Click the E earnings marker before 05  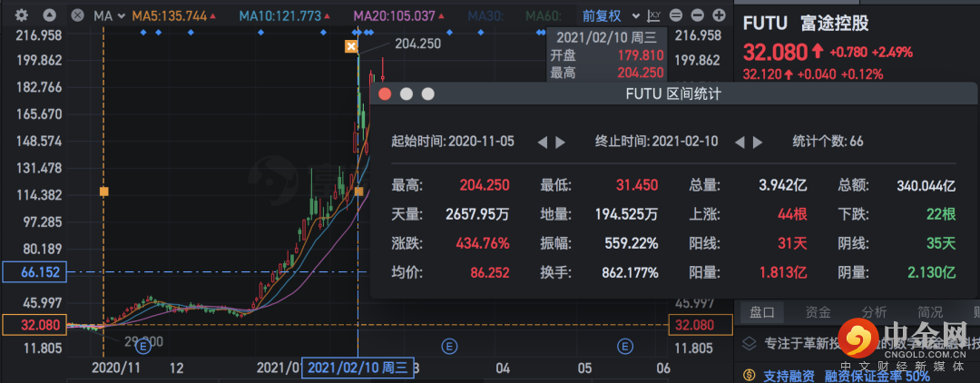(x=624, y=345)
